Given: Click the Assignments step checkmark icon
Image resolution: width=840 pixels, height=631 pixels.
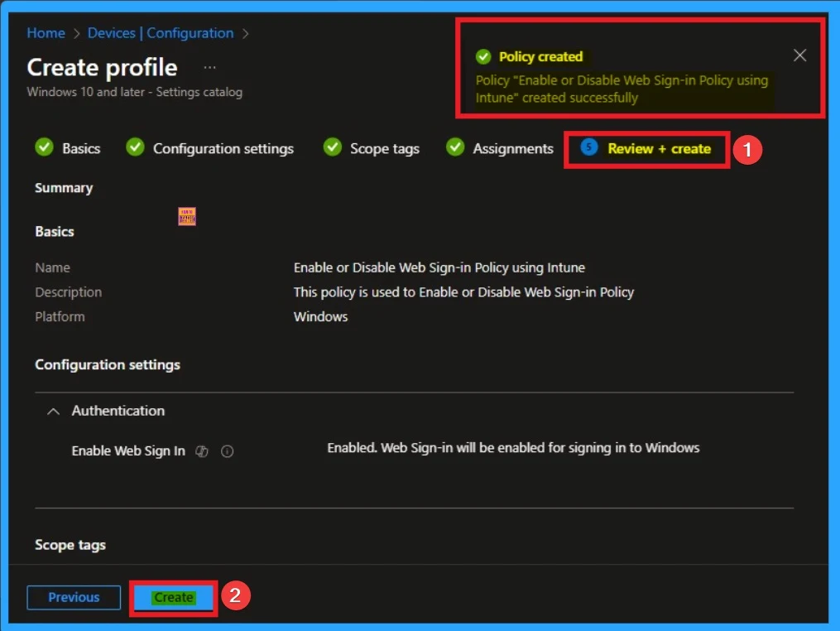Looking at the screenshot, I should (455, 147).
